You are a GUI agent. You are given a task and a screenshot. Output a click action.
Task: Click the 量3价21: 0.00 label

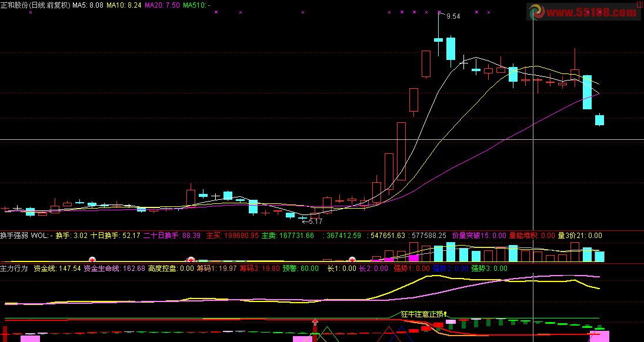(x=580, y=236)
